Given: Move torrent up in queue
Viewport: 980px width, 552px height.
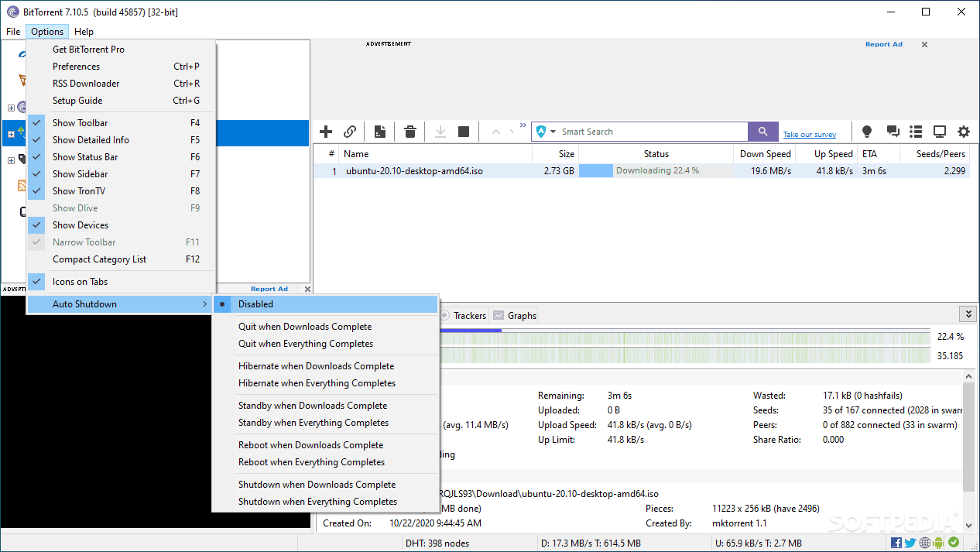Looking at the screenshot, I should (x=496, y=132).
